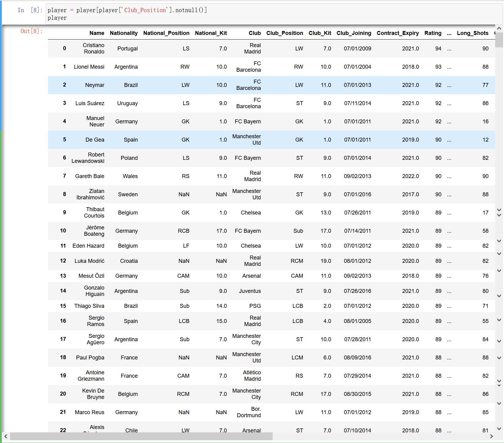Click the Uruguay nationality cell
The height and width of the screenshot is (443, 504).
click(127, 103)
